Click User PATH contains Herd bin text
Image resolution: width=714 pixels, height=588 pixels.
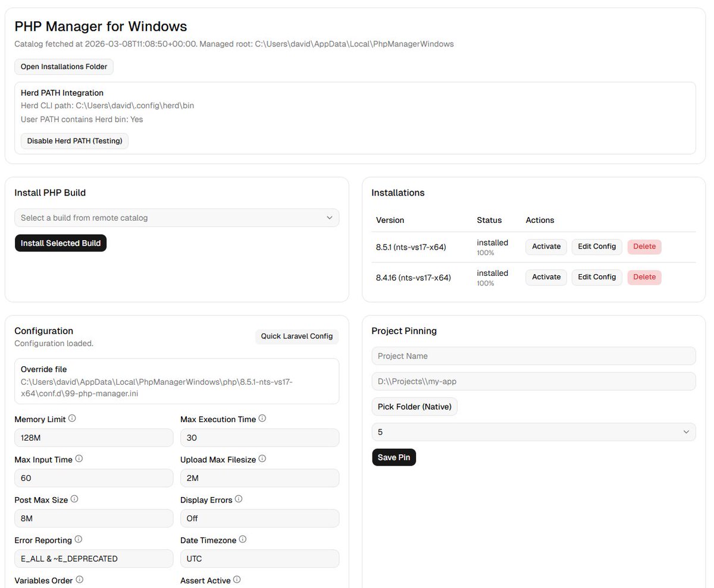[x=82, y=120]
